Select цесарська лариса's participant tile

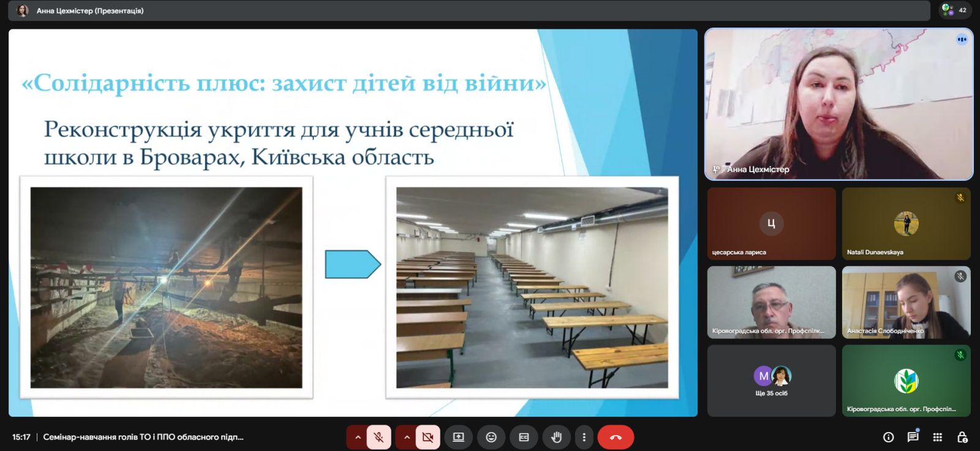click(x=771, y=224)
